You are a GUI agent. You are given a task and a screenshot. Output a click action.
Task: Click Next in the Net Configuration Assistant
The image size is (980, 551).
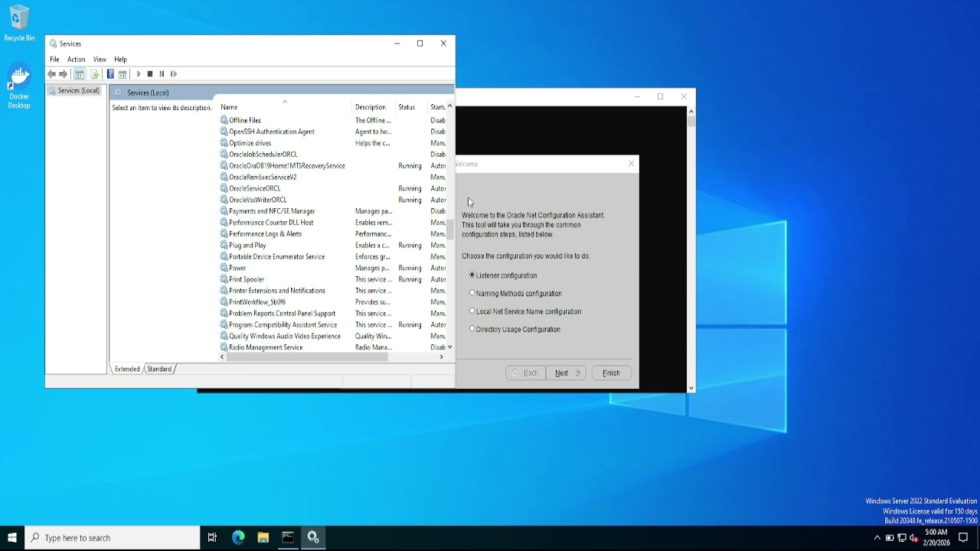pyautogui.click(x=566, y=373)
